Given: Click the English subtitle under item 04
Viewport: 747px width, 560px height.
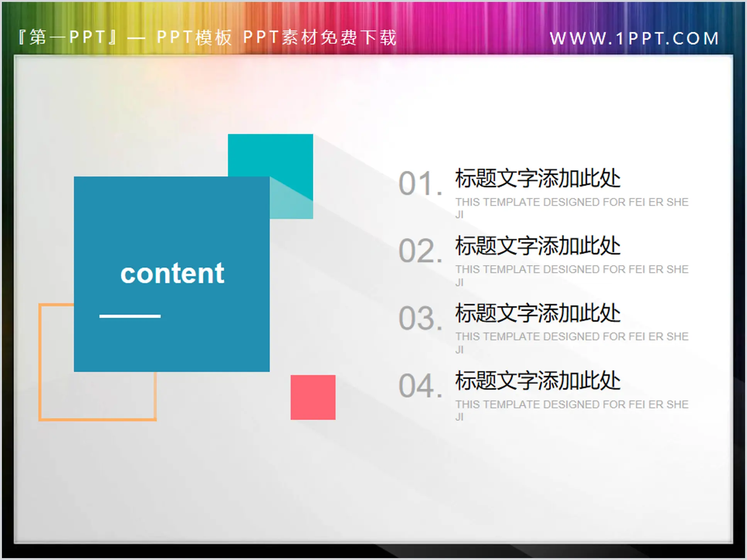Looking at the screenshot, I should [x=572, y=411].
